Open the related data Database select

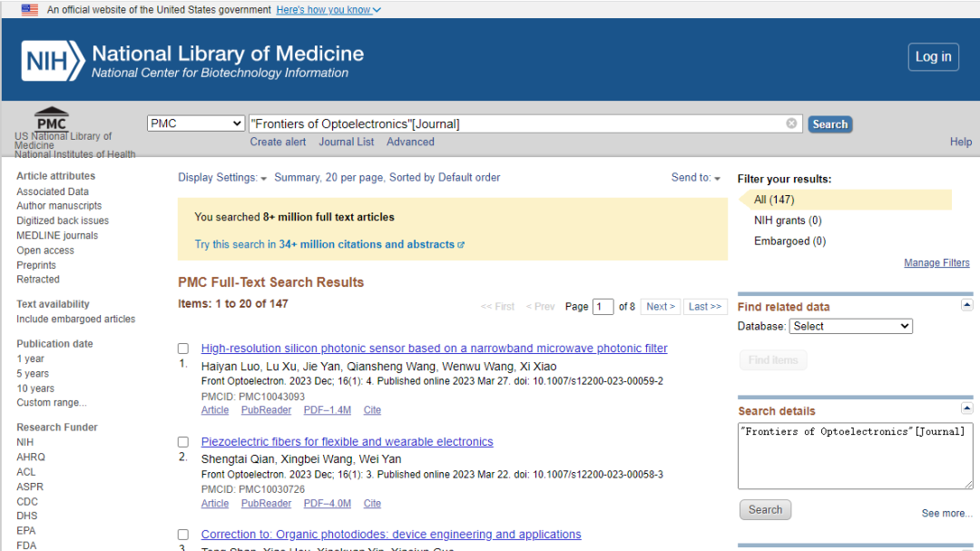coord(850,326)
